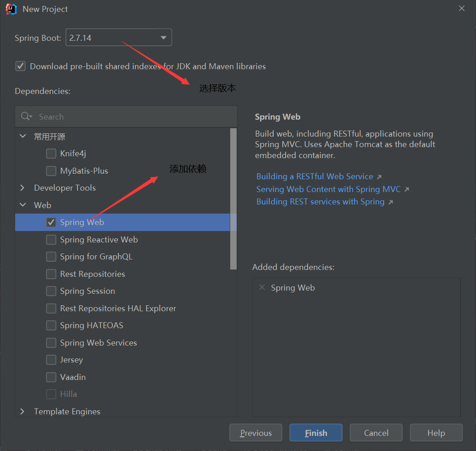The width and height of the screenshot is (476, 451).
Task: Focus the dependencies Search field
Action: [126, 116]
